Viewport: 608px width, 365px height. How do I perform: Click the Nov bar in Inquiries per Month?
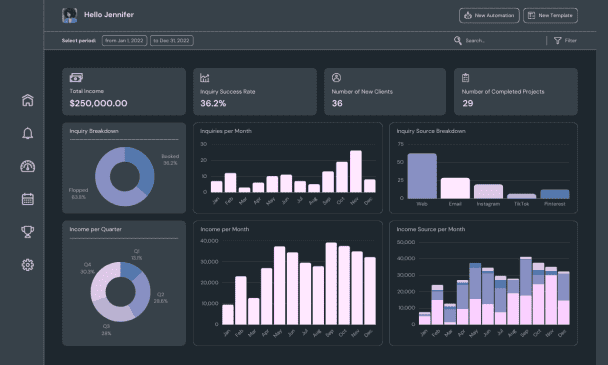tap(356, 171)
